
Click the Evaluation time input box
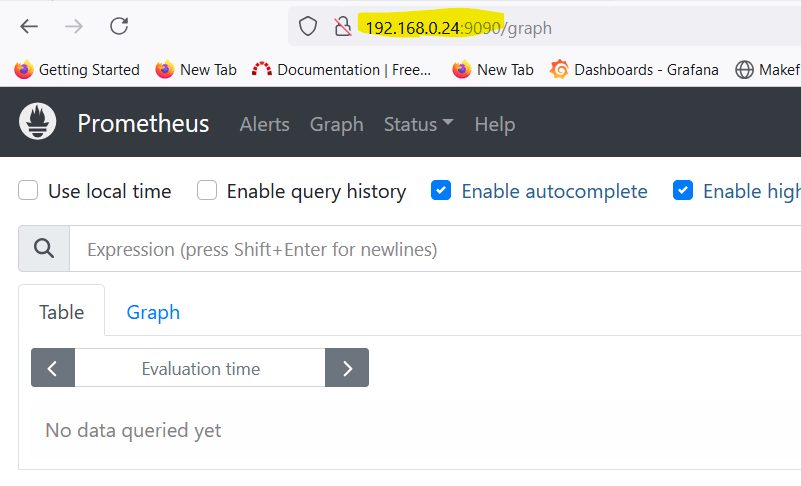coord(200,368)
